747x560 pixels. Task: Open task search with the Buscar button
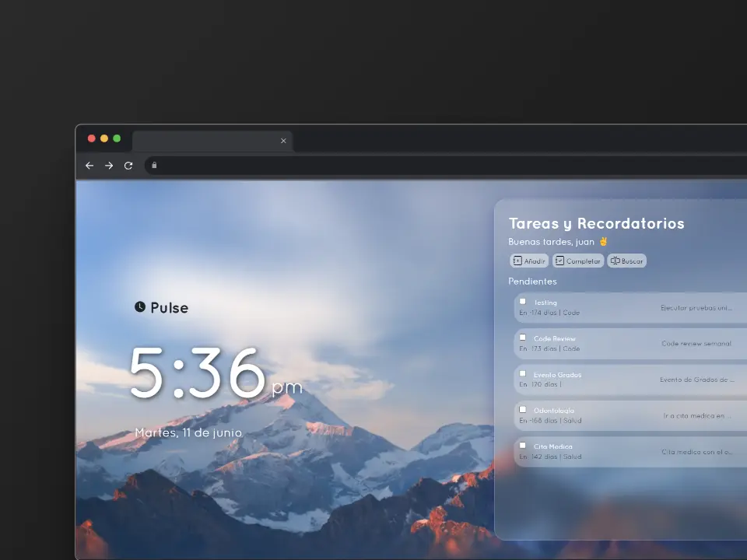pos(626,261)
